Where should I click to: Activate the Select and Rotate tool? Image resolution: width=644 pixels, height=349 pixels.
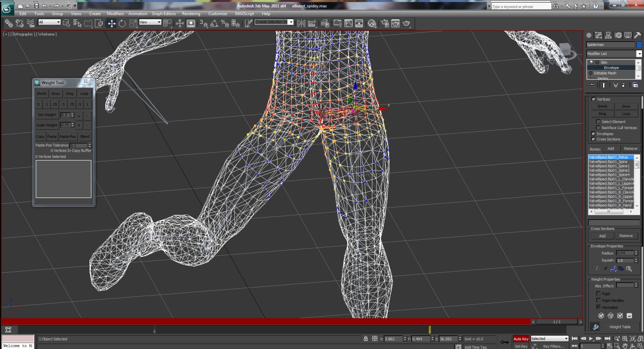coord(122,23)
